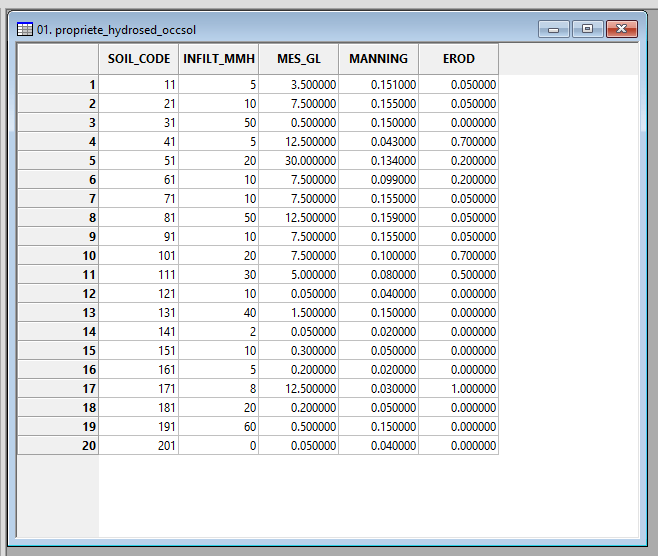This screenshot has width=658, height=556.
Task: Click the SOIL_CODE cell with value 101
Action: click(x=139, y=256)
